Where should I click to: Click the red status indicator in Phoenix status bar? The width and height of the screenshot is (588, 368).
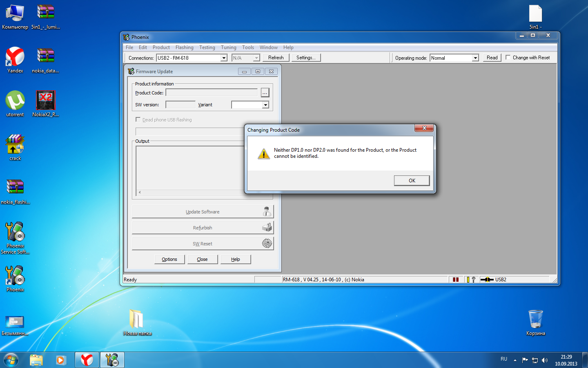456,280
